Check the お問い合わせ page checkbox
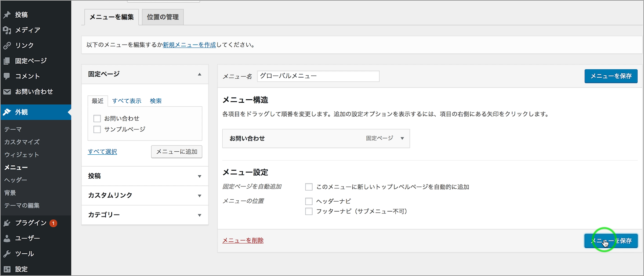This screenshot has width=644, height=276. [x=97, y=119]
